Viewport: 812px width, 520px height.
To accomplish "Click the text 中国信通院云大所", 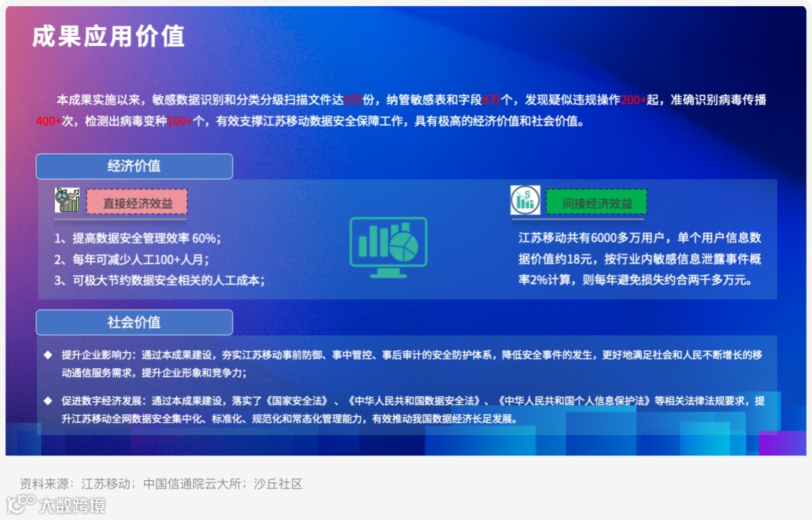I will [192, 484].
